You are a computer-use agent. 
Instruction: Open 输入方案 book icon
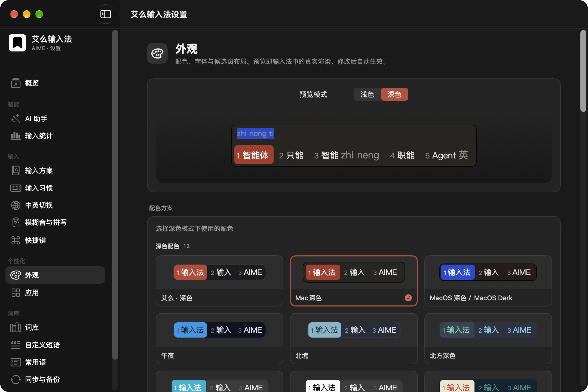[x=16, y=170]
